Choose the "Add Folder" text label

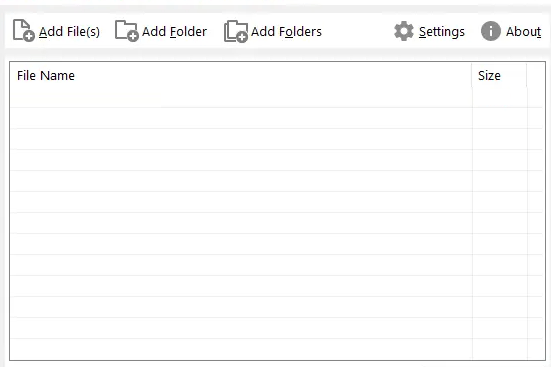click(x=174, y=32)
